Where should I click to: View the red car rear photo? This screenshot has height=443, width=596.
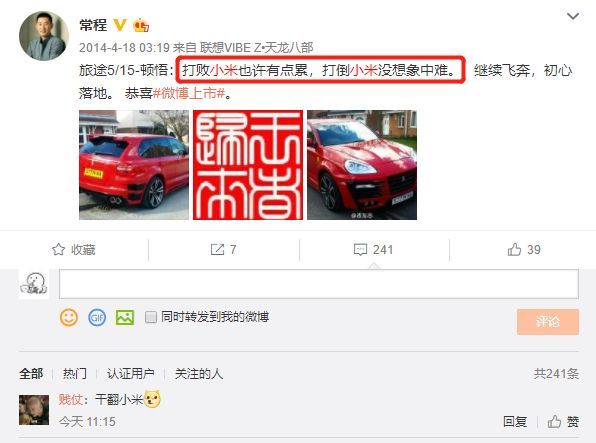point(134,165)
